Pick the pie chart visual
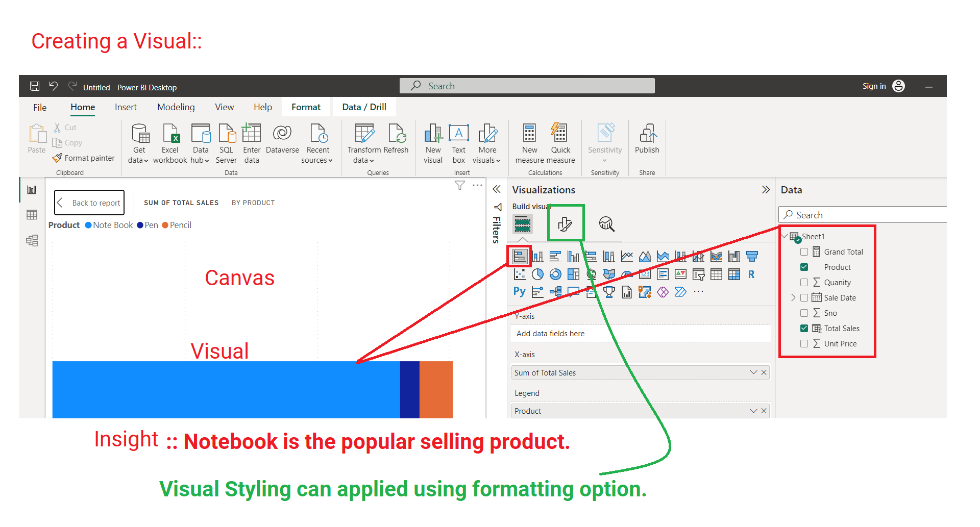The width and height of the screenshot is (980, 527). (537, 274)
